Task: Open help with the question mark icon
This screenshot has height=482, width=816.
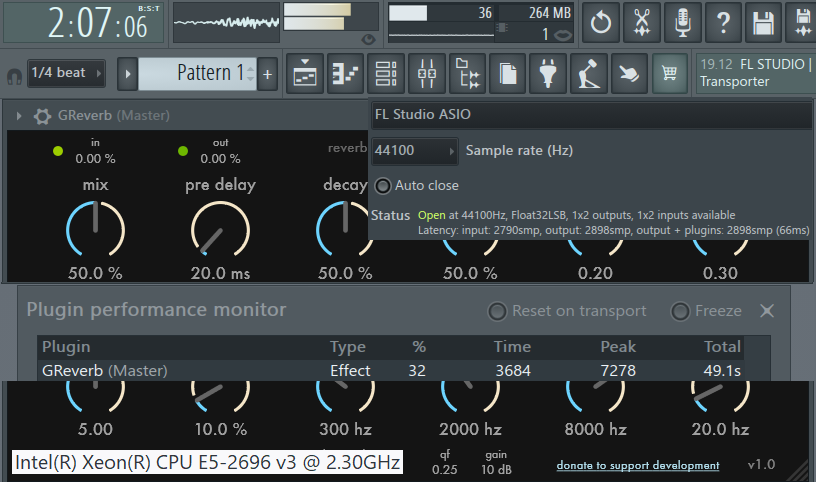Action: pos(723,22)
